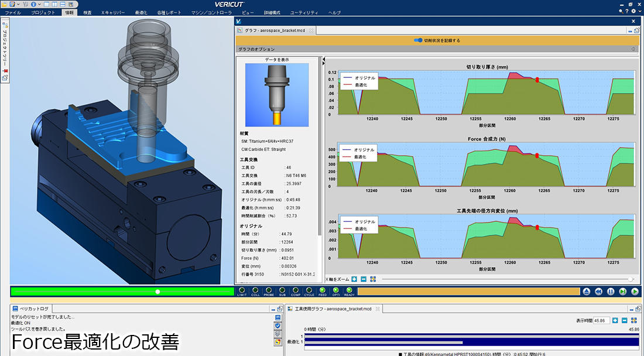Open the マシン/コントローラ menu
The image size is (644, 356).
(211, 13)
